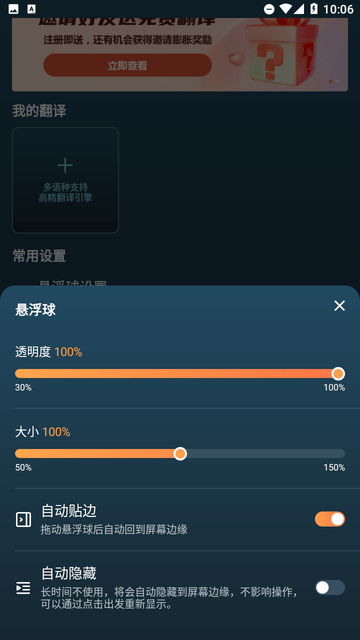The width and height of the screenshot is (360, 640).
Task: Tap the 自动隐藏 auto-hide icon
Action: click(x=23, y=588)
